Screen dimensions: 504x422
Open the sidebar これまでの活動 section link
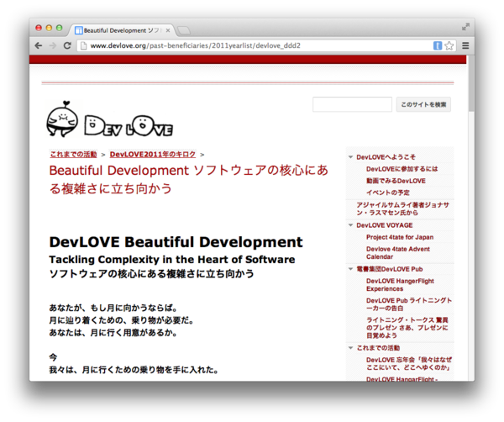coord(378,348)
